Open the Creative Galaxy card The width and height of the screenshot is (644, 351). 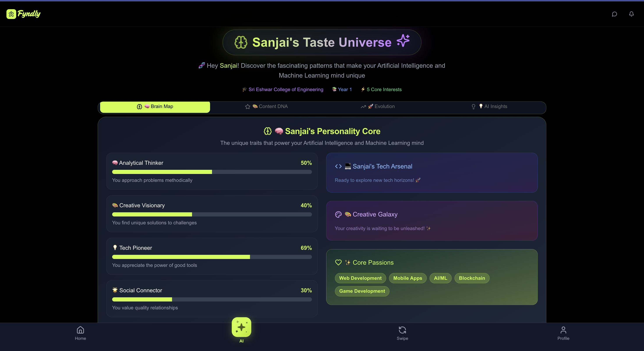click(x=432, y=221)
